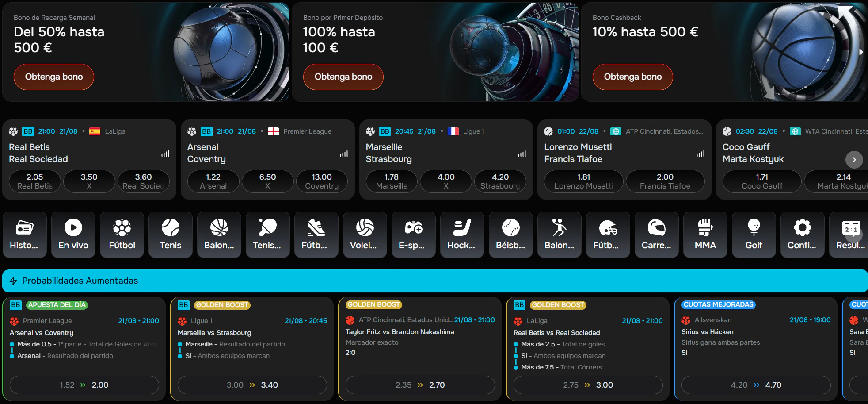Open statistics icon for Real Betis match
The width and height of the screenshot is (868, 404).
(165, 154)
